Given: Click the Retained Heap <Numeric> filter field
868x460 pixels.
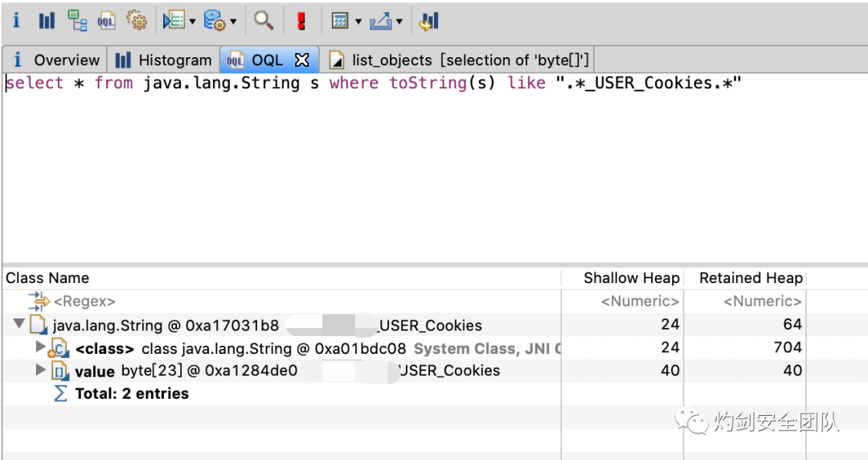Looking at the screenshot, I should coord(762,302).
